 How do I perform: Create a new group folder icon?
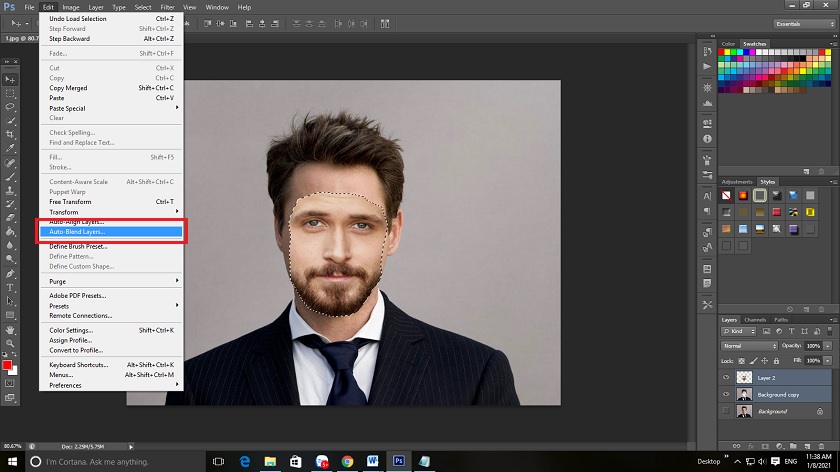793,446
